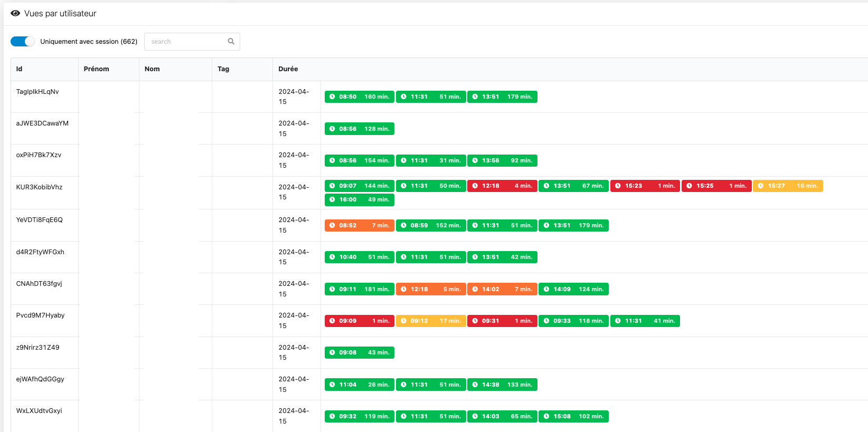Click the Tag column header
The width and height of the screenshot is (868, 432).
pos(223,69)
